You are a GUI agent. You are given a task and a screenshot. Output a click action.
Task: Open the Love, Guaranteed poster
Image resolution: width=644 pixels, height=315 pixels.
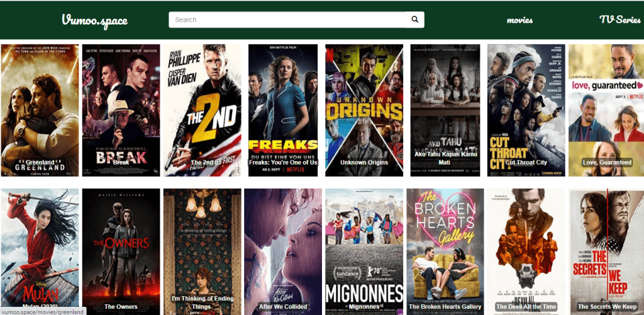point(606,111)
